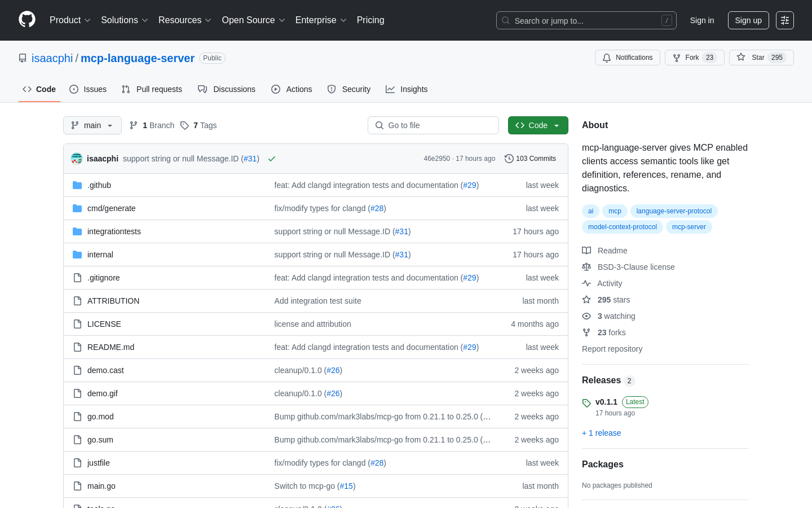
Task: Open the Report repository link
Action: (x=612, y=349)
